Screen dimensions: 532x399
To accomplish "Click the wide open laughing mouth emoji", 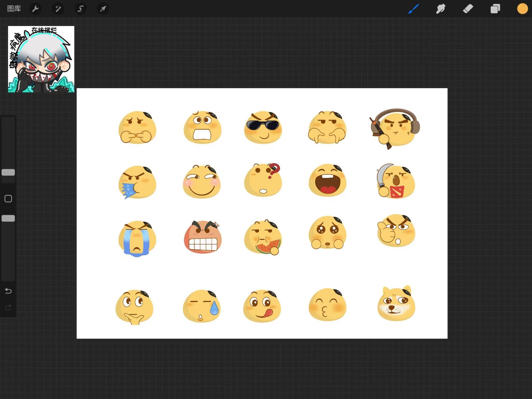I will point(327,180).
